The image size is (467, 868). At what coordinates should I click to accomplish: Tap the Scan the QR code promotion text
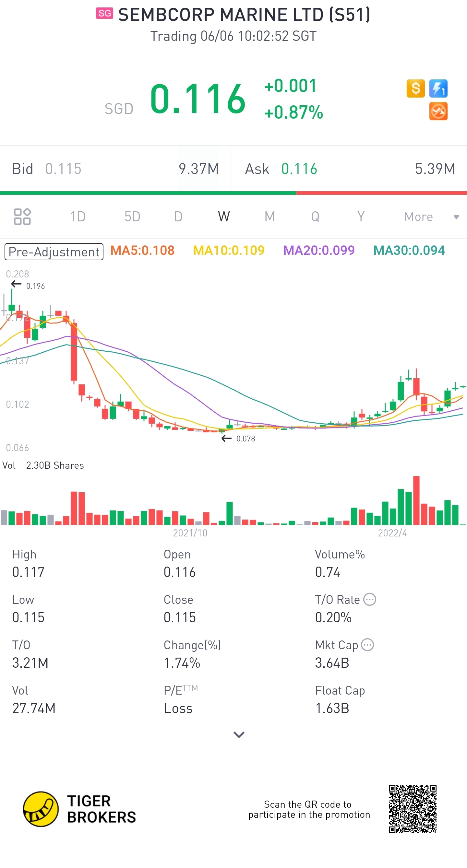point(309,809)
